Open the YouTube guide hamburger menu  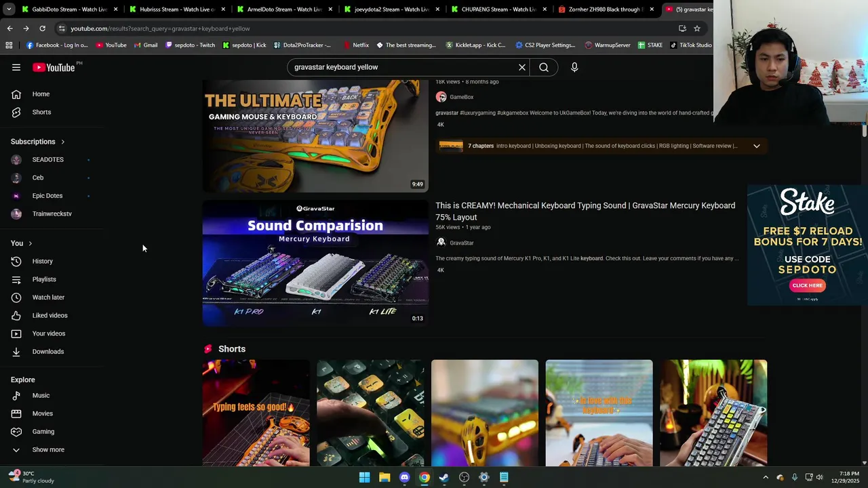coord(16,67)
